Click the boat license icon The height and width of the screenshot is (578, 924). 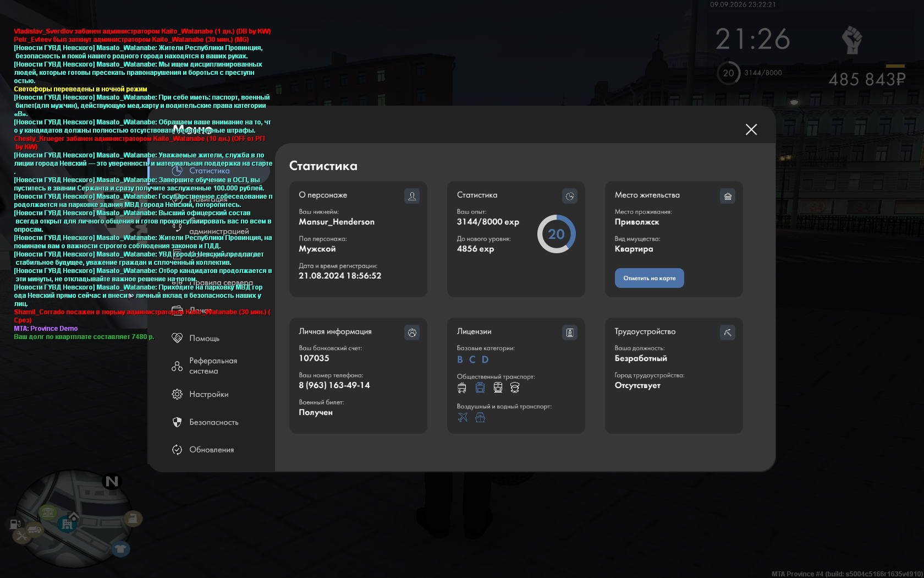tap(480, 417)
